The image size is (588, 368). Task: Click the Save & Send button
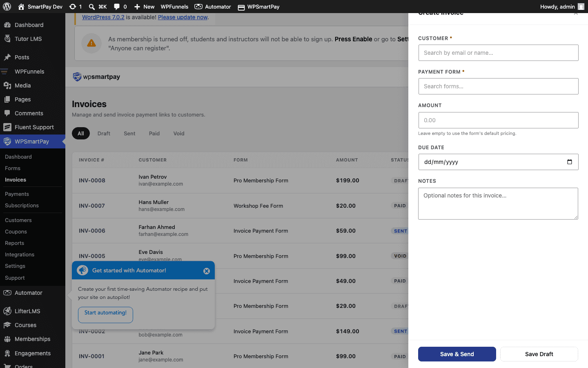457,354
